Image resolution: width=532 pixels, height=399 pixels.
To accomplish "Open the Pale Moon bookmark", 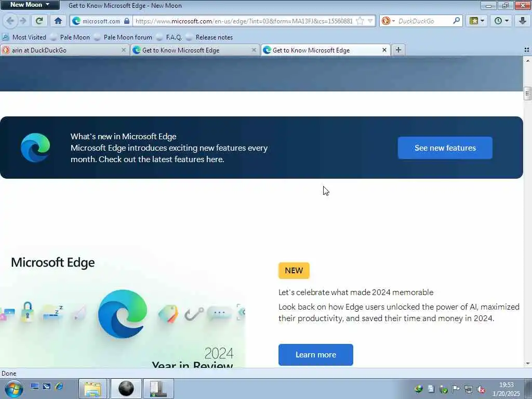I will [70, 37].
